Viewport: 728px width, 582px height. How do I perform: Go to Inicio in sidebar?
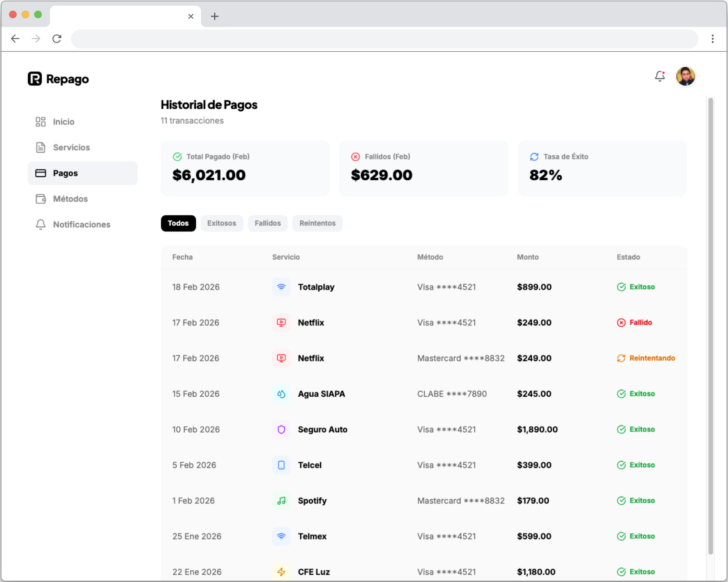83,122
